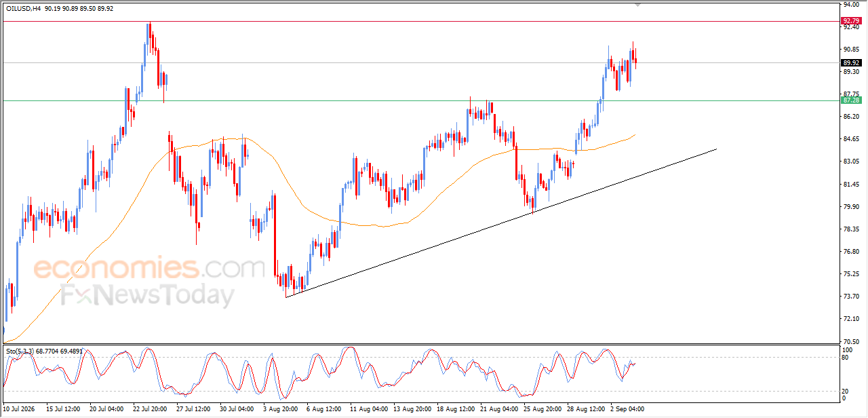Click the 81.45 price axis label

[x=851, y=184]
